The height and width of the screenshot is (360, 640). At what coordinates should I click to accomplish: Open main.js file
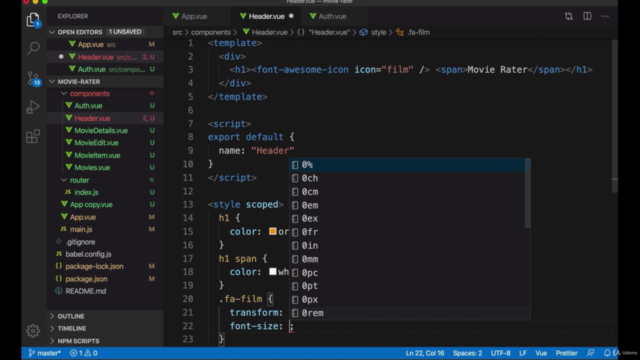(x=105, y=229)
